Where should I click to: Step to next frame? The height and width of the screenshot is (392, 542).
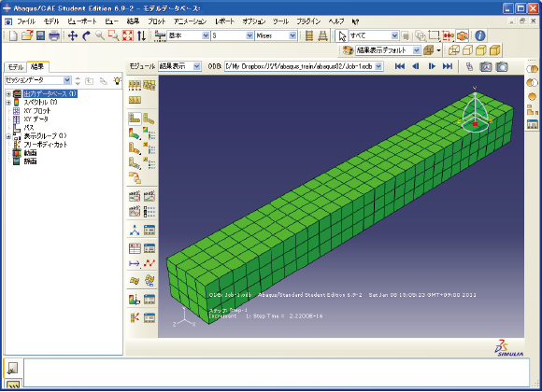pyautogui.click(x=432, y=66)
